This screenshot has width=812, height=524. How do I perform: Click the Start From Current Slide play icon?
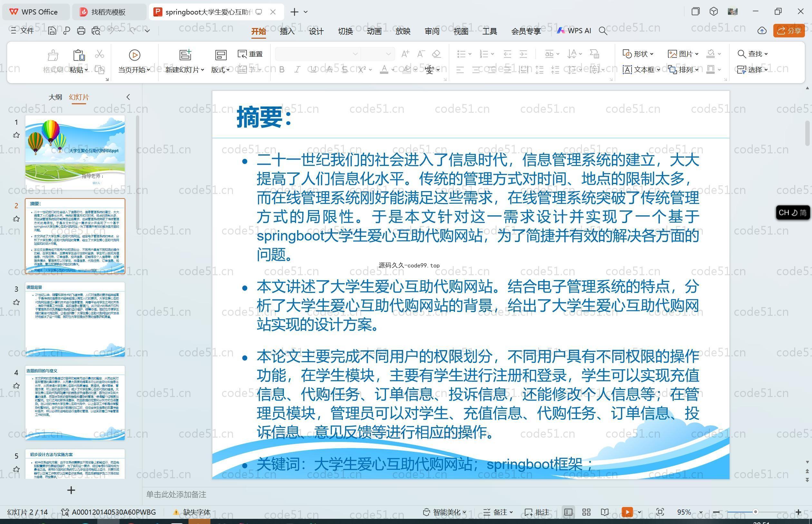tap(134, 55)
